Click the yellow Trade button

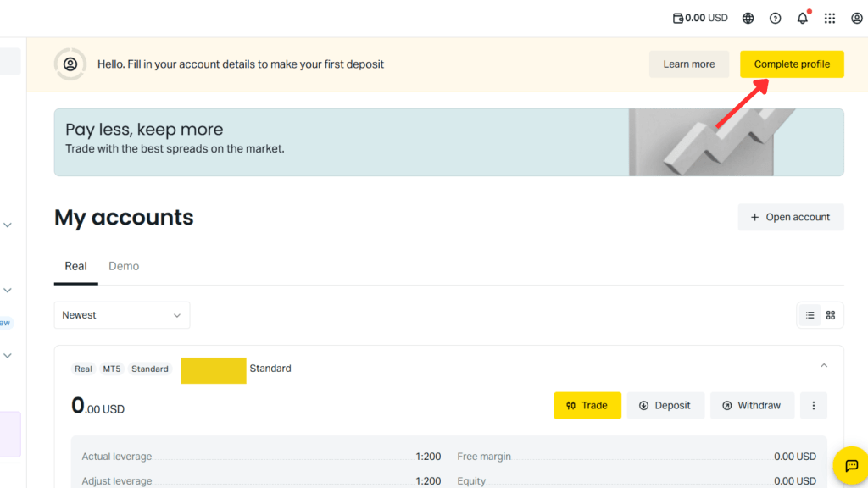(587, 406)
